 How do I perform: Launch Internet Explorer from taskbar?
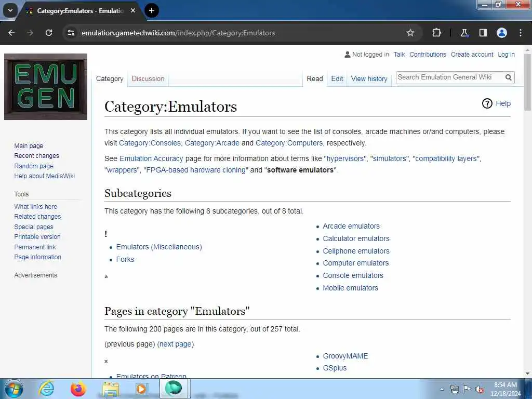click(x=46, y=389)
